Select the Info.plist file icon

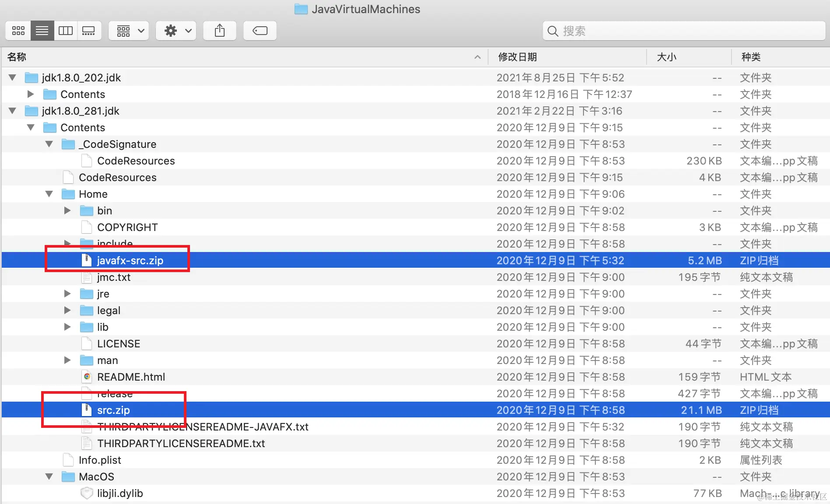click(x=68, y=460)
